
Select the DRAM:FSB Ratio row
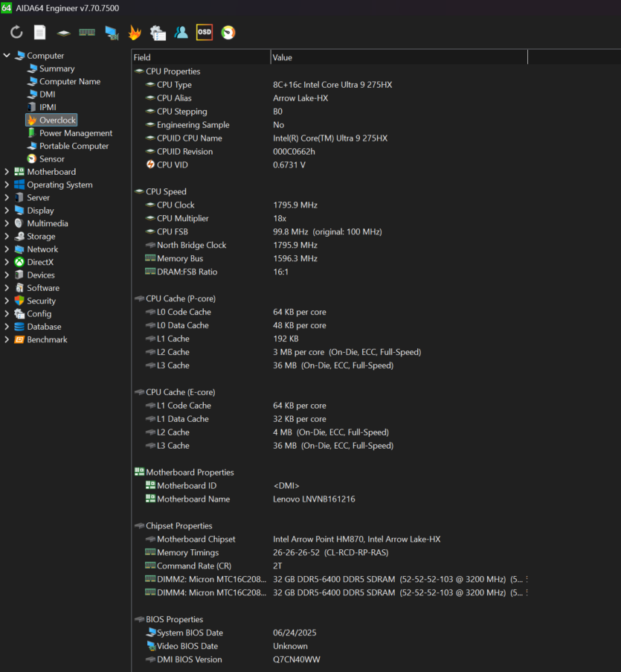[331, 272]
